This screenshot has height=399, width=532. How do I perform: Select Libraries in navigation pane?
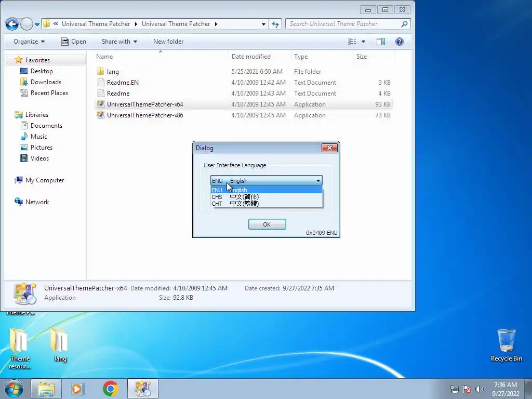point(37,115)
